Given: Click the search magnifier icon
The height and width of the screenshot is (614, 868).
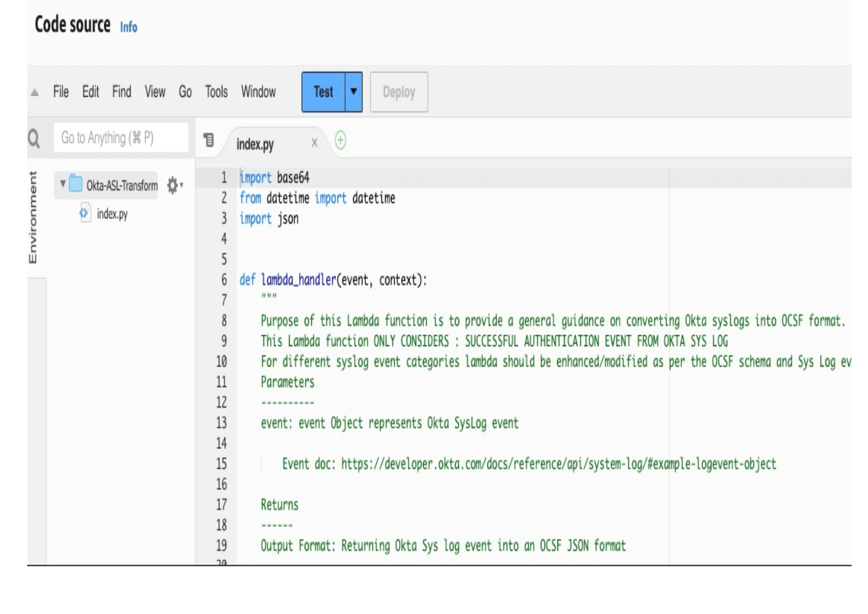Looking at the screenshot, I should tap(34, 139).
